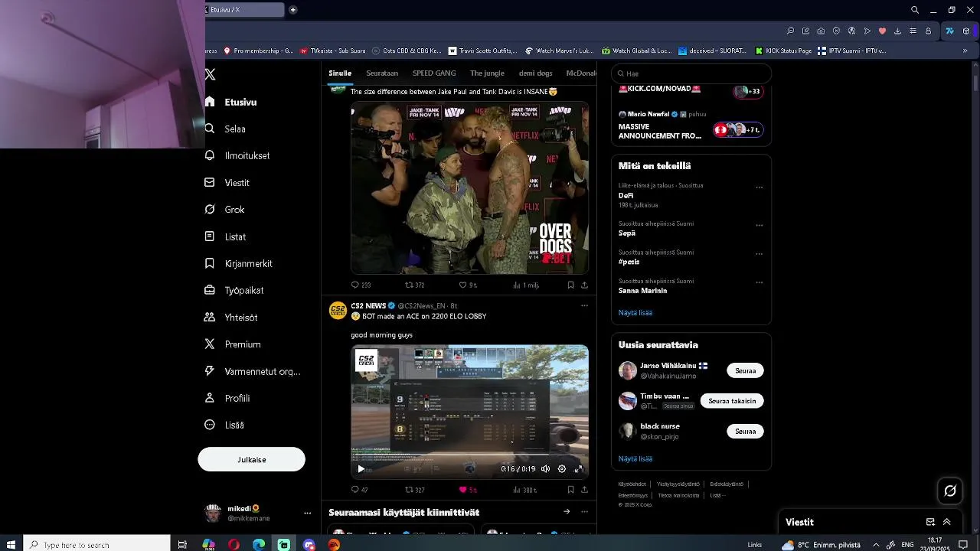
Task: Click the X logo above sidebar
Action: point(211,74)
